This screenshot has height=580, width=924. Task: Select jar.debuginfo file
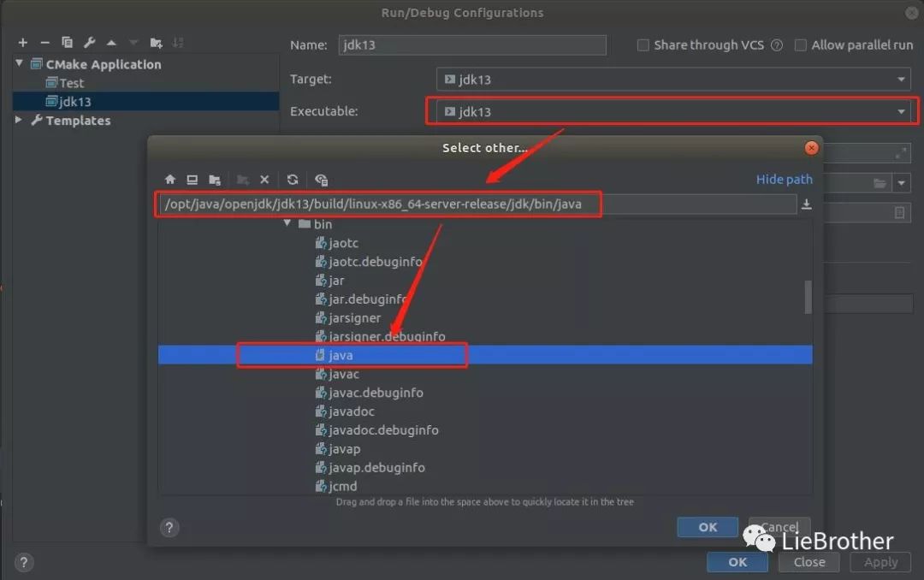tap(361, 299)
